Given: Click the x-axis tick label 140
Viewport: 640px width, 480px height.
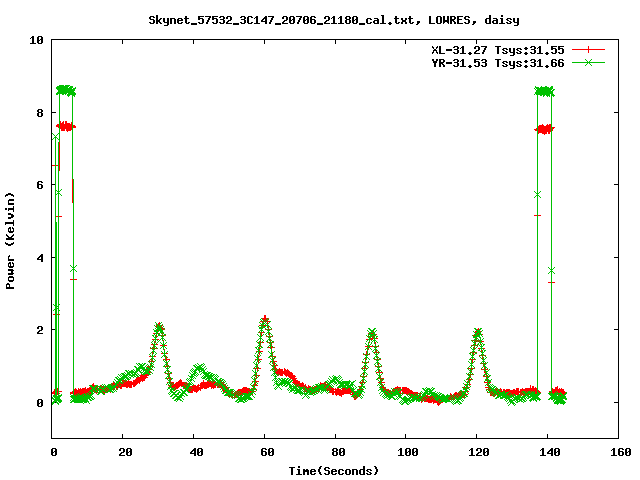Looking at the screenshot, I should point(550,452).
